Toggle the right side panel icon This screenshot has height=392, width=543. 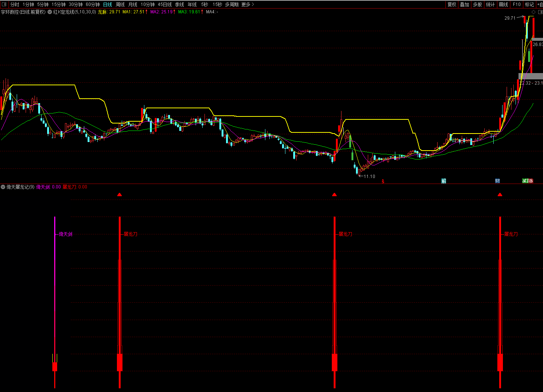tap(540, 12)
